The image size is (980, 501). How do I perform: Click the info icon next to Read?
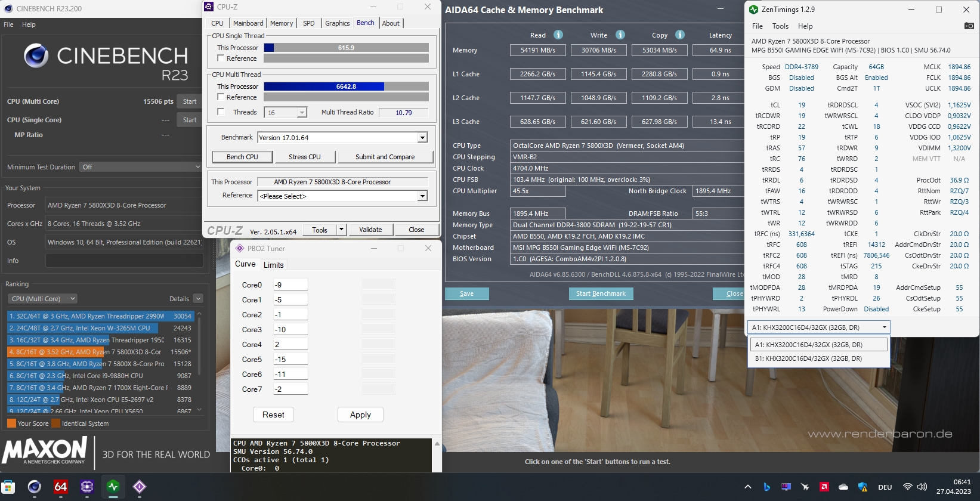click(x=558, y=35)
